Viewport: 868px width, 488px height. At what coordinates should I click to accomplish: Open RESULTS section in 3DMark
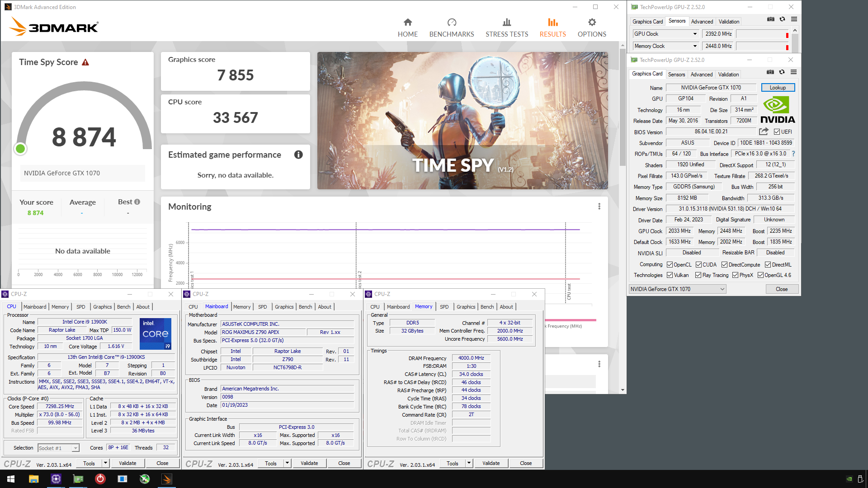point(552,28)
